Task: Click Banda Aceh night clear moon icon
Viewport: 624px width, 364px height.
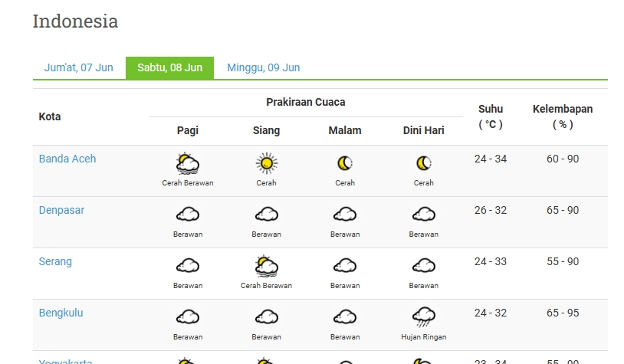Action: pos(345,163)
